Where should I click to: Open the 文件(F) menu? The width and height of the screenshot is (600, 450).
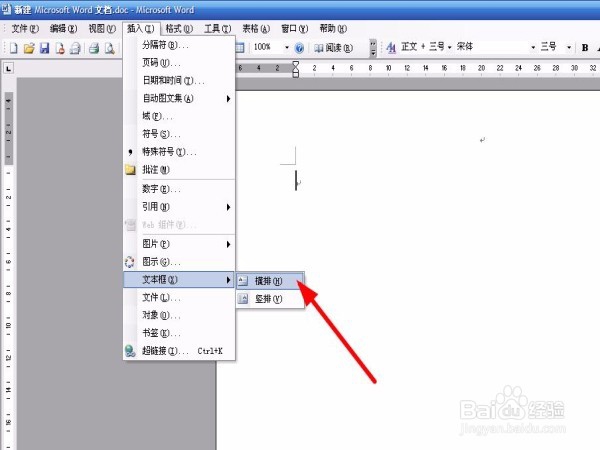tap(25, 29)
